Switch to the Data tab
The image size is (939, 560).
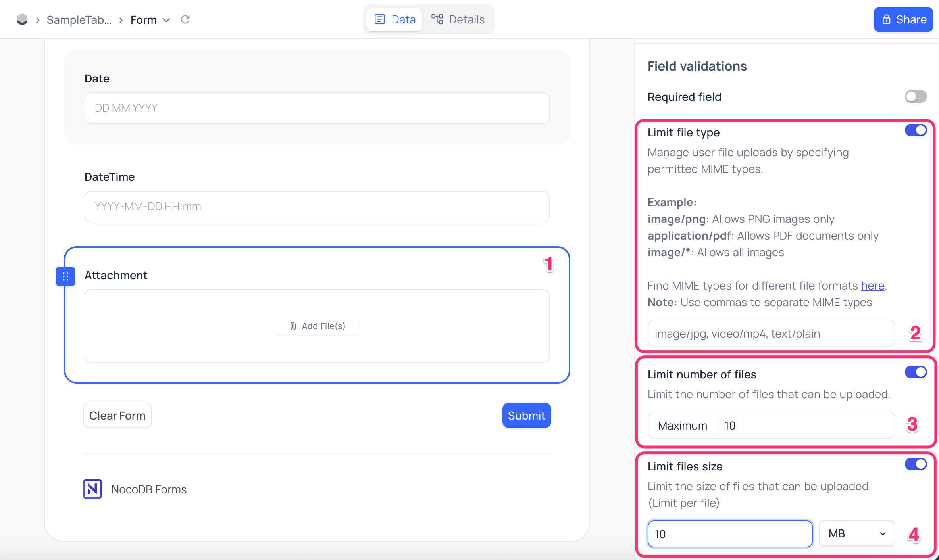pyautogui.click(x=394, y=19)
